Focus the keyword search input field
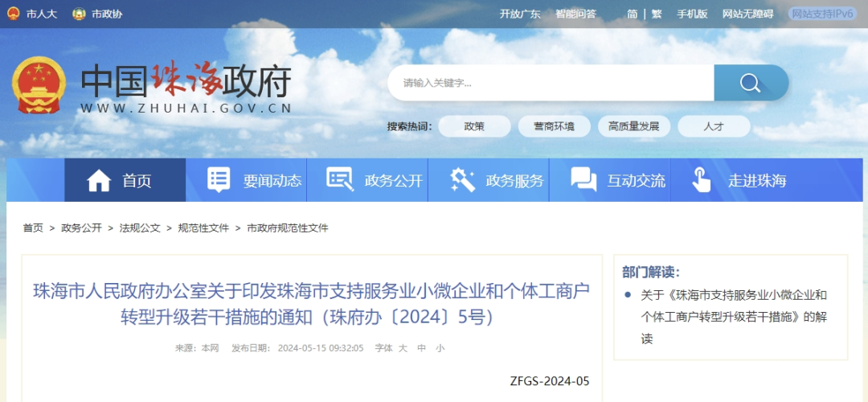868x402 pixels. [551, 83]
